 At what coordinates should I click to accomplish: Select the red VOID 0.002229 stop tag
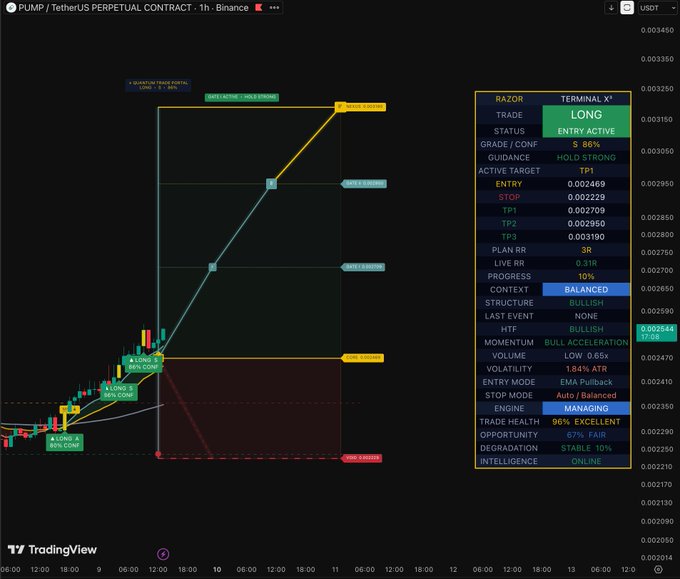pos(362,458)
